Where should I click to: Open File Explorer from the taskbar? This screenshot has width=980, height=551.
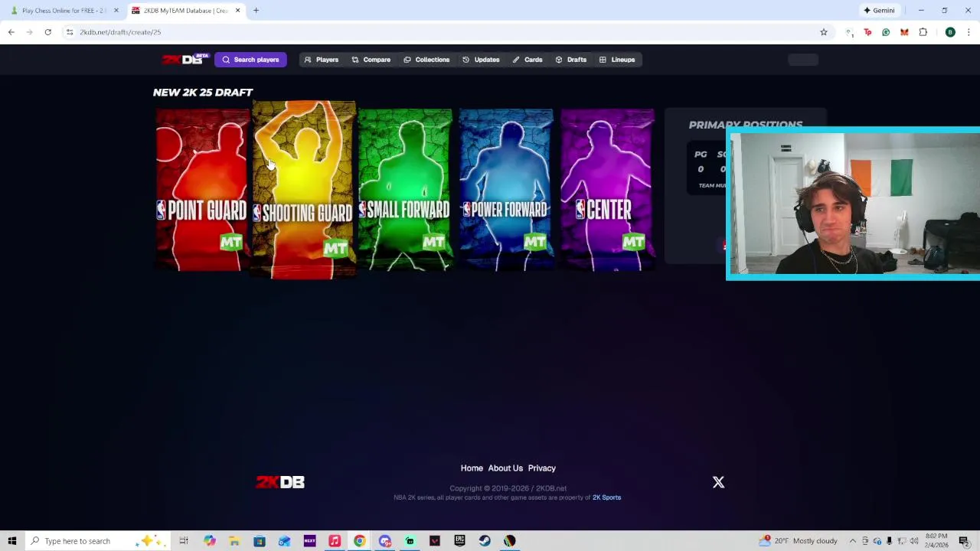(x=234, y=541)
